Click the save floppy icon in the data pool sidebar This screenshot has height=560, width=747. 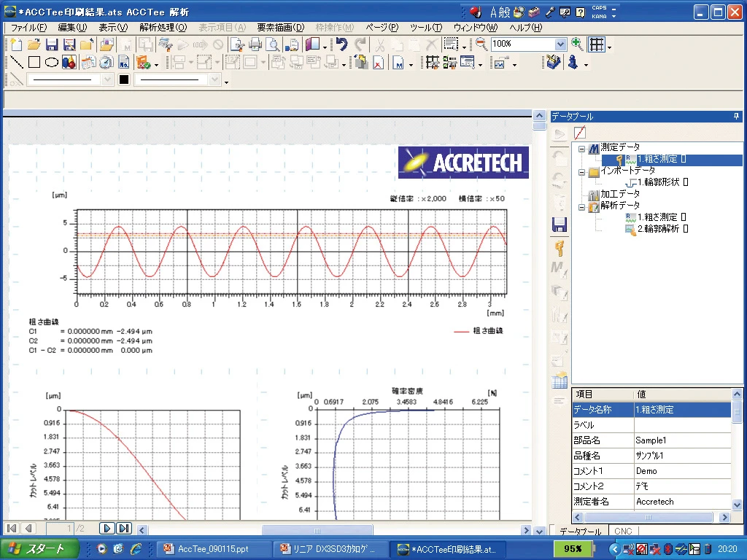click(560, 225)
